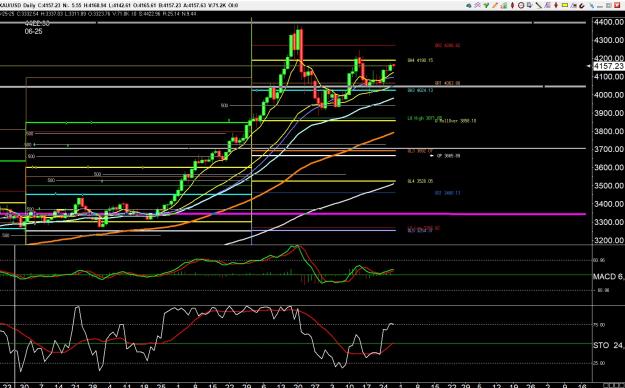Viewport: 625px width, 388px height.
Task: Click the MACD indicator label
Action: (x=609, y=276)
